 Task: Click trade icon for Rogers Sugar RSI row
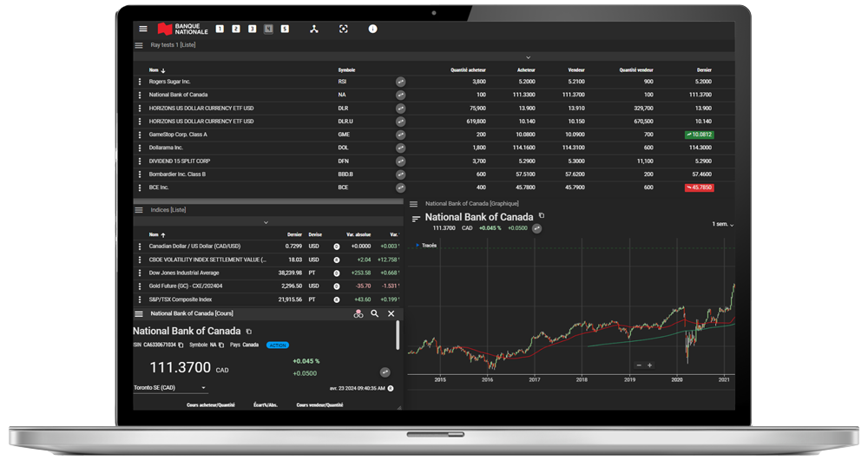401,82
